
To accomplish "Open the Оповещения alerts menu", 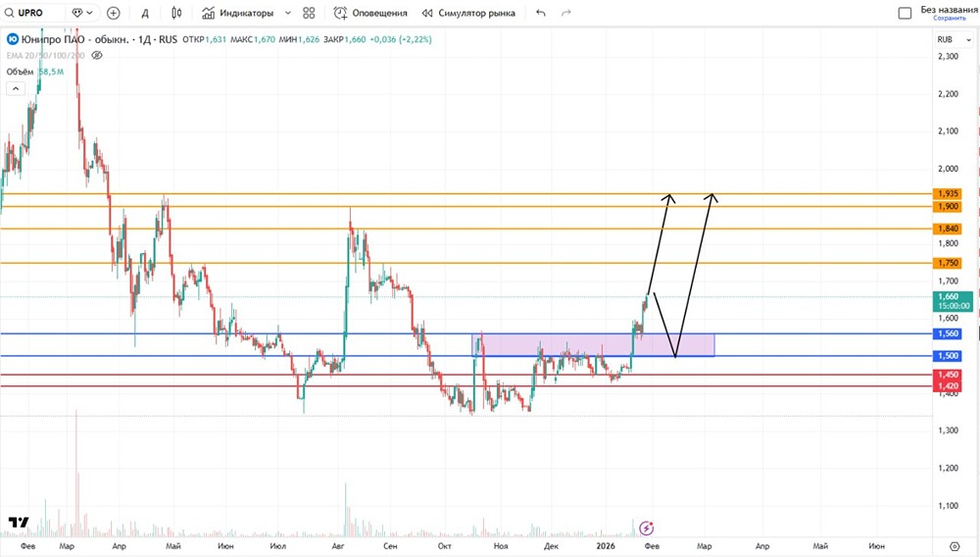I will (x=370, y=14).
